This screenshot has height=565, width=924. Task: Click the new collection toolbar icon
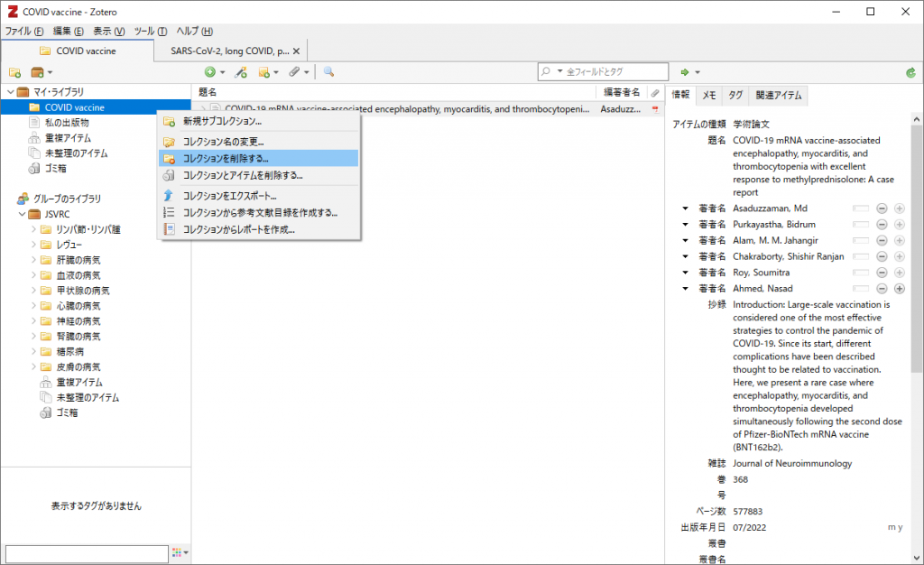click(x=14, y=72)
